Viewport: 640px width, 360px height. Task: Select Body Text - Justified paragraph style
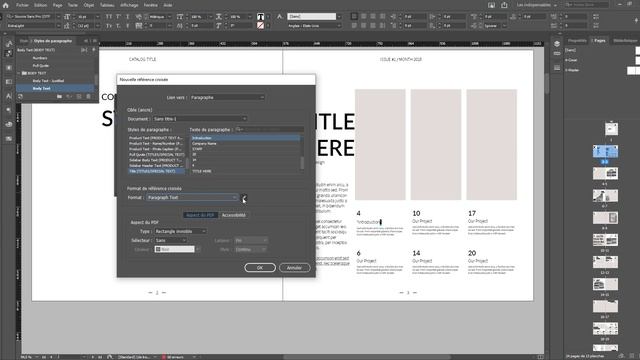click(48, 81)
